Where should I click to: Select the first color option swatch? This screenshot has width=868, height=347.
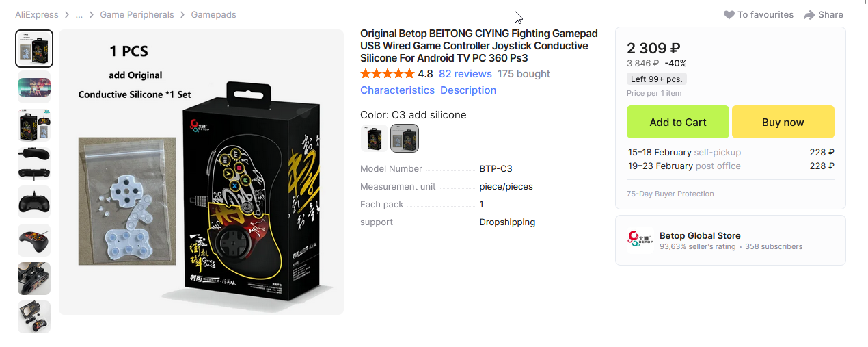[x=374, y=138]
